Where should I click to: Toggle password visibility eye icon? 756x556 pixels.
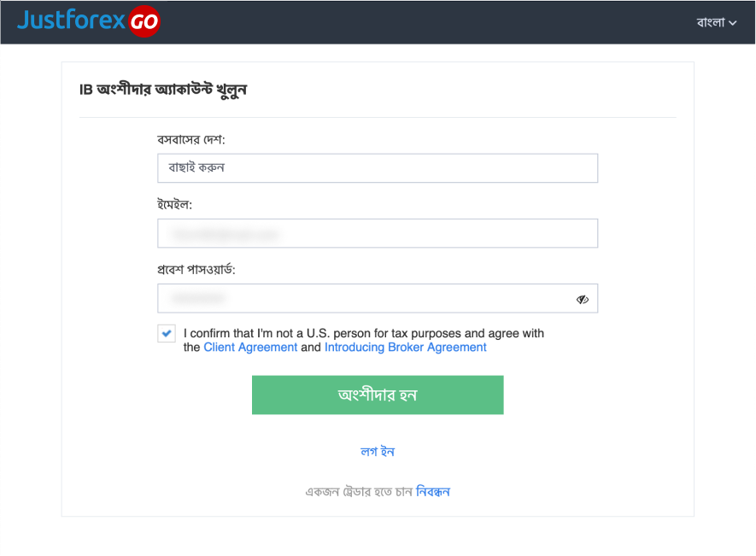point(583,300)
